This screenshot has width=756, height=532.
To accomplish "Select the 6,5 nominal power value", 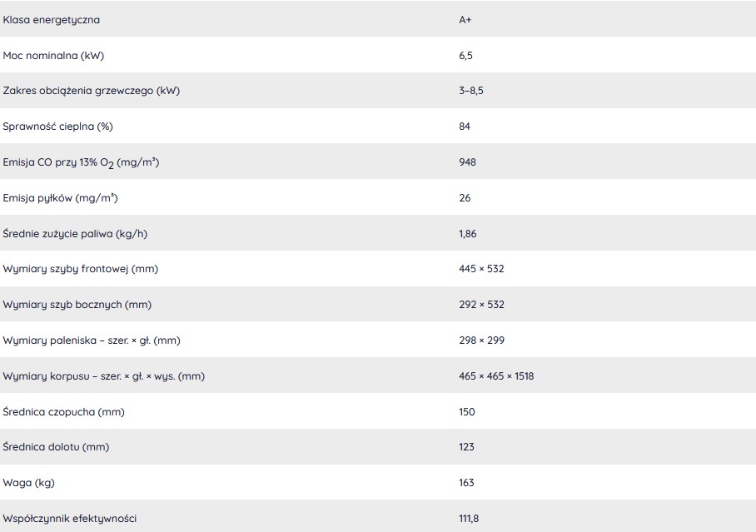I will tap(465, 56).
